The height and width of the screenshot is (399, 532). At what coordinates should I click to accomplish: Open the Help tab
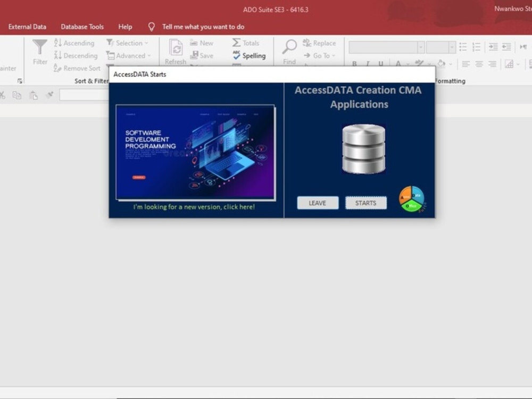[125, 27]
